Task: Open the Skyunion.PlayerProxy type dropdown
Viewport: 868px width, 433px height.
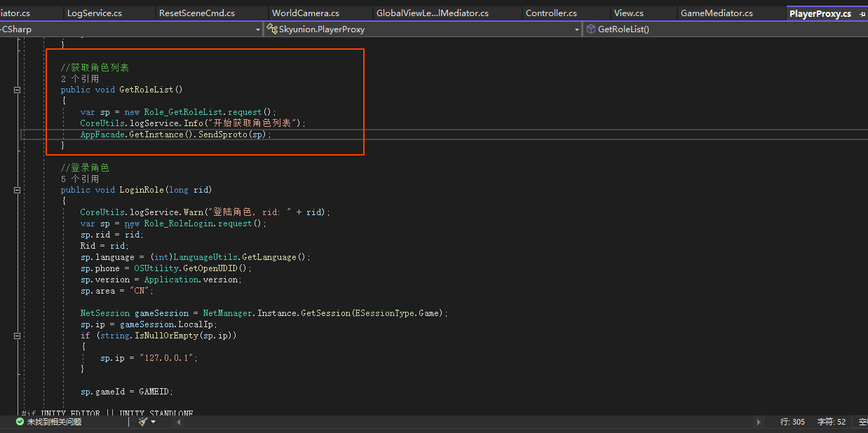Action: coord(577,29)
